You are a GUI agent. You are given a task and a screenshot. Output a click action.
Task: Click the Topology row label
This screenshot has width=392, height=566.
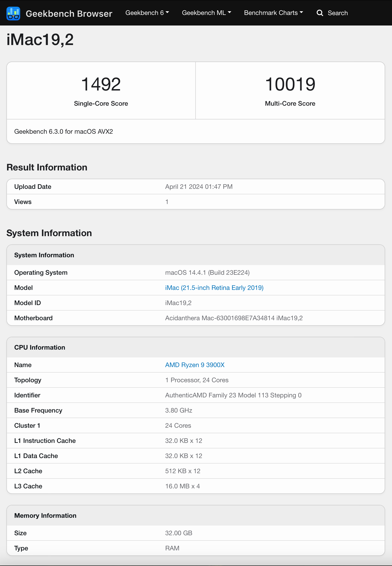[28, 380]
